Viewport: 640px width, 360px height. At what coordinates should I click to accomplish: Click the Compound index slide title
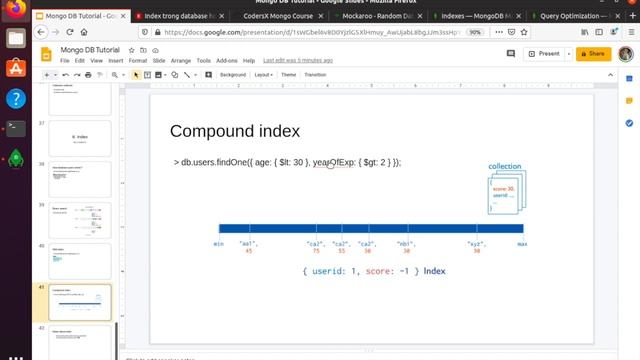tap(235, 131)
